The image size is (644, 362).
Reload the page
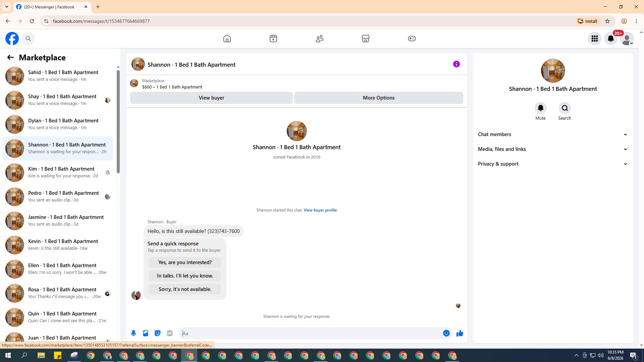[32, 21]
